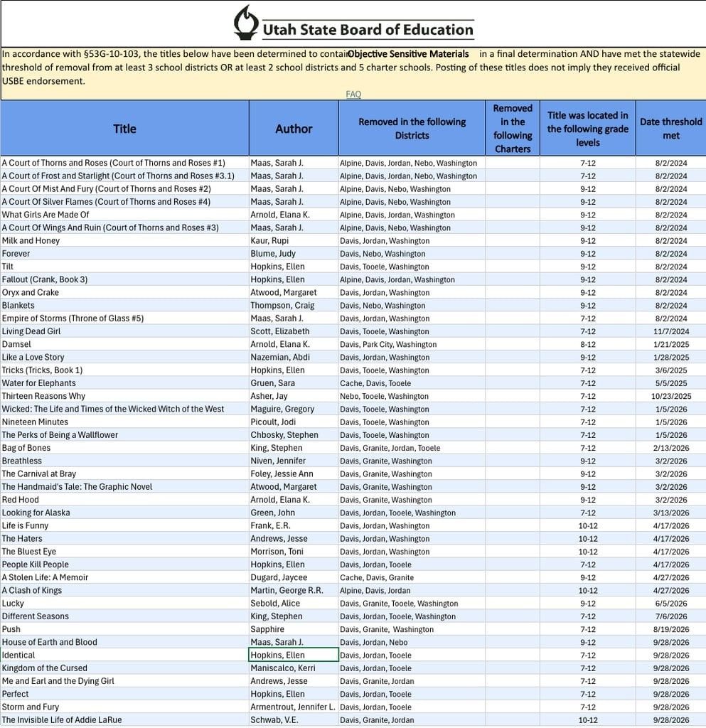Select districts 'Cache, Davis, Granite'
The height and width of the screenshot is (728, 706).
click(x=412, y=578)
